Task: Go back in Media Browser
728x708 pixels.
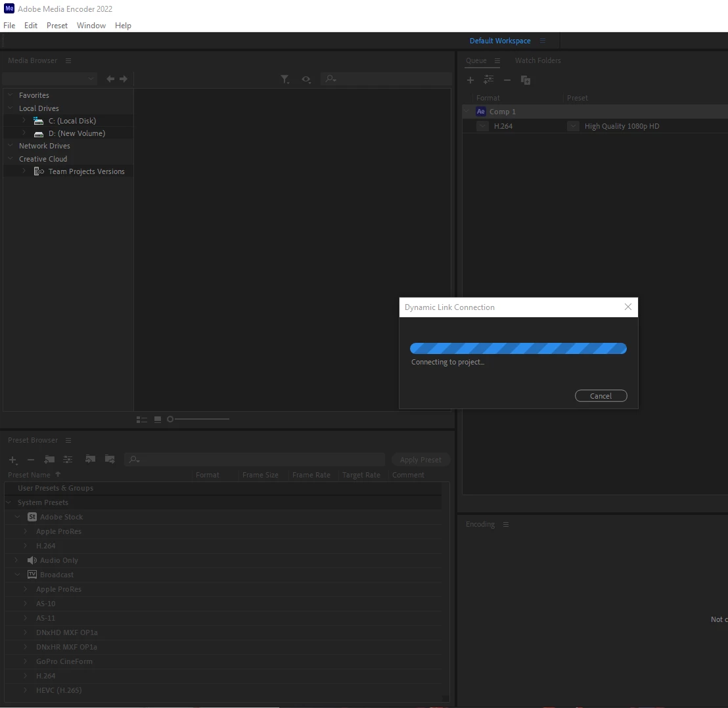Action: pos(110,79)
